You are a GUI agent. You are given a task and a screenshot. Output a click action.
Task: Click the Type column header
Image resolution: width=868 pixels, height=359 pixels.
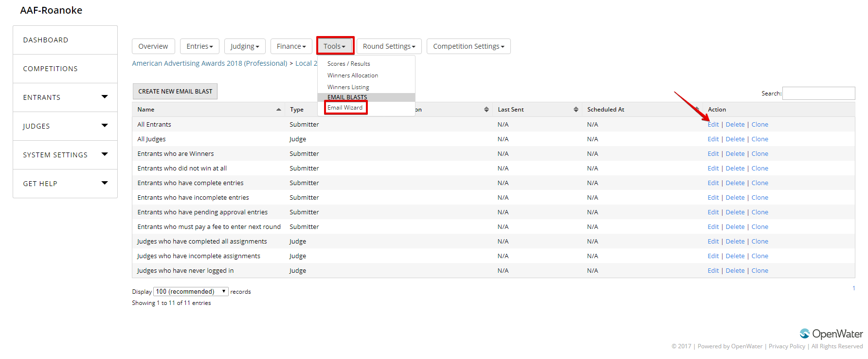tap(297, 110)
